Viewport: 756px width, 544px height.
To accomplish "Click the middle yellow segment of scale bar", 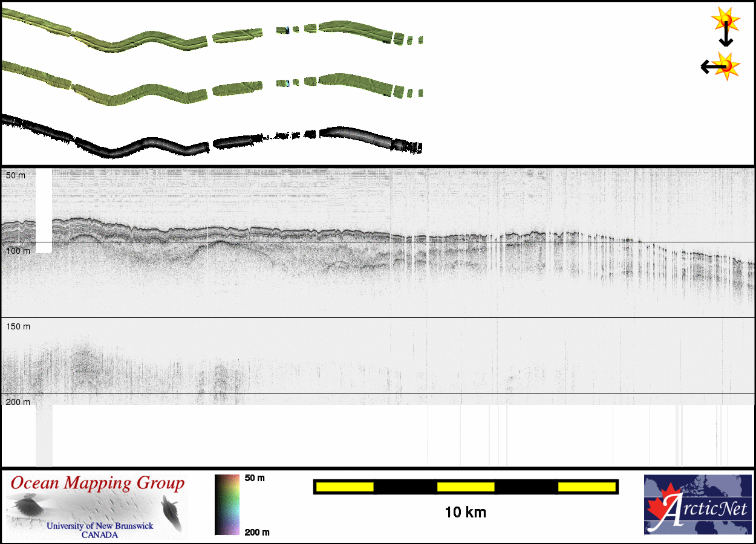I will pos(466,487).
